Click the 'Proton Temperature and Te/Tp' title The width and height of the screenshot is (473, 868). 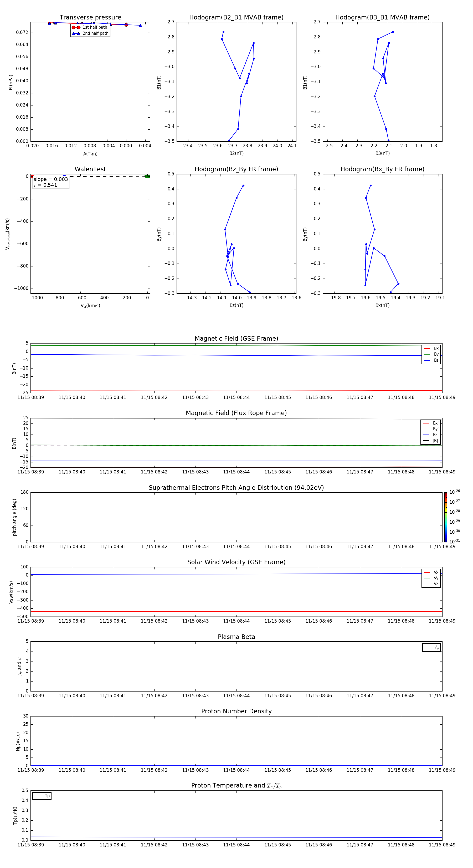pos(236,786)
